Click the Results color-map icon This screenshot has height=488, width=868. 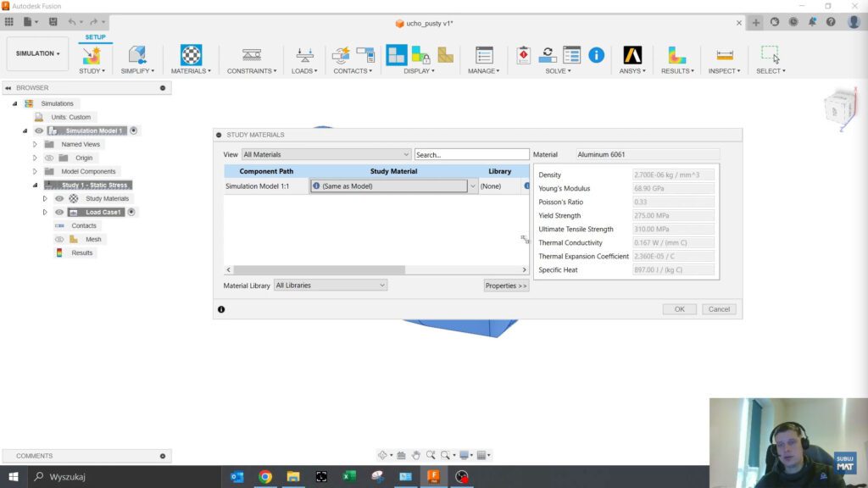coord(676,55)
